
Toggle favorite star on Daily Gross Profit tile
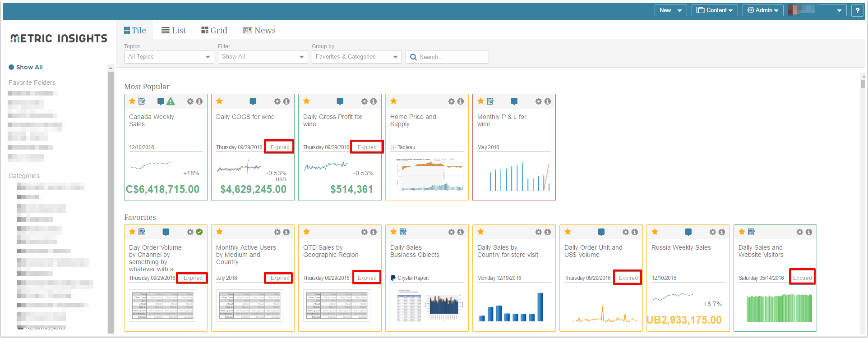click(306, 101)
